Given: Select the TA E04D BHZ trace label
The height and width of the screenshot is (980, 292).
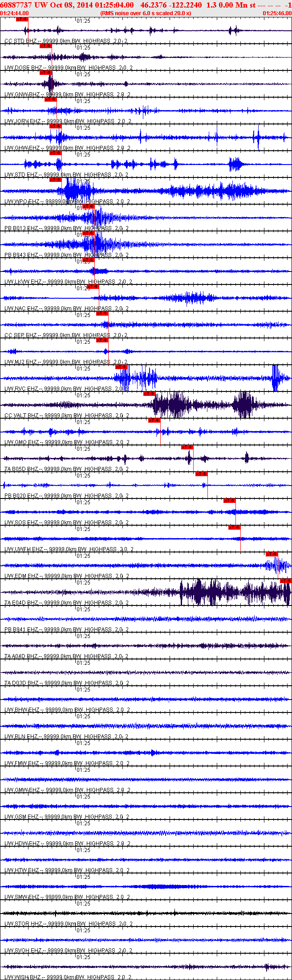Looking at the screenshot, I should pyautogui.click(x=66, y=603).
